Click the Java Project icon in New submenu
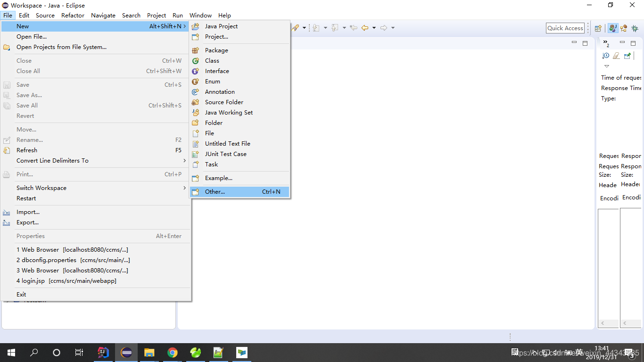The image size is (644, 362). click(x=195, y=26)
